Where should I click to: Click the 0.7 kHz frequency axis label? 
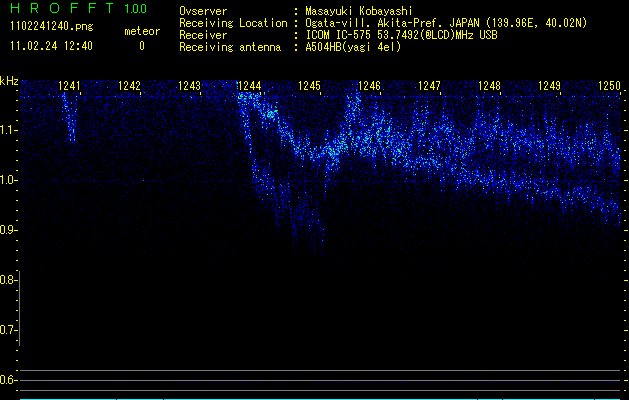click(7, 330)
